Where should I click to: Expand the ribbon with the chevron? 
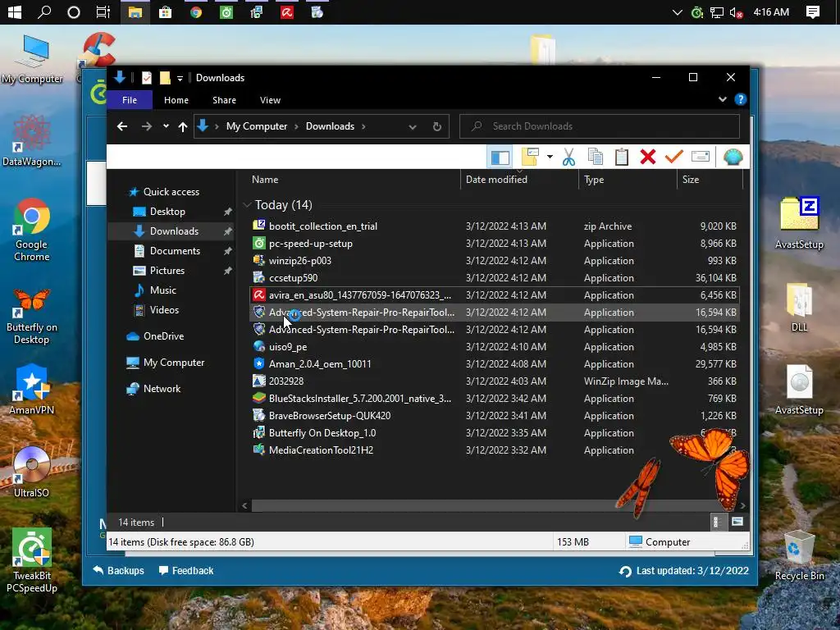pos(722,99)
